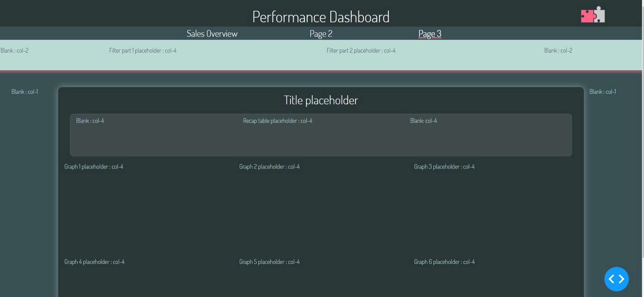The height and width of the screenshot is (297, 644).
Task: Click Graph 2 placeholder text
Action: click(269, 167)
